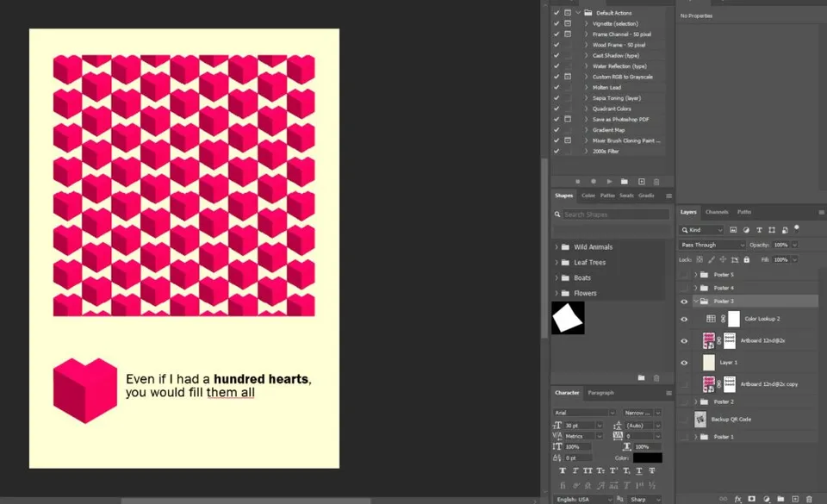Filter layers by smart objects icon

(785, 230)
